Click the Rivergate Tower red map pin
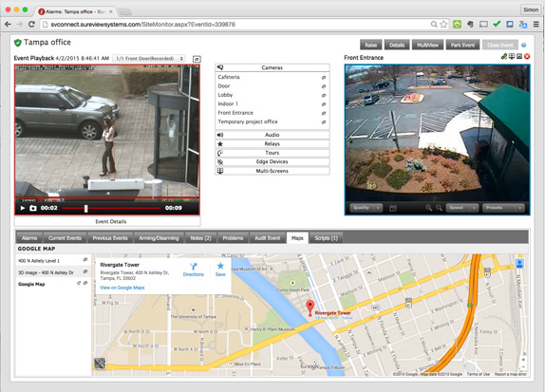545x392 pixels. coord(310,308)
